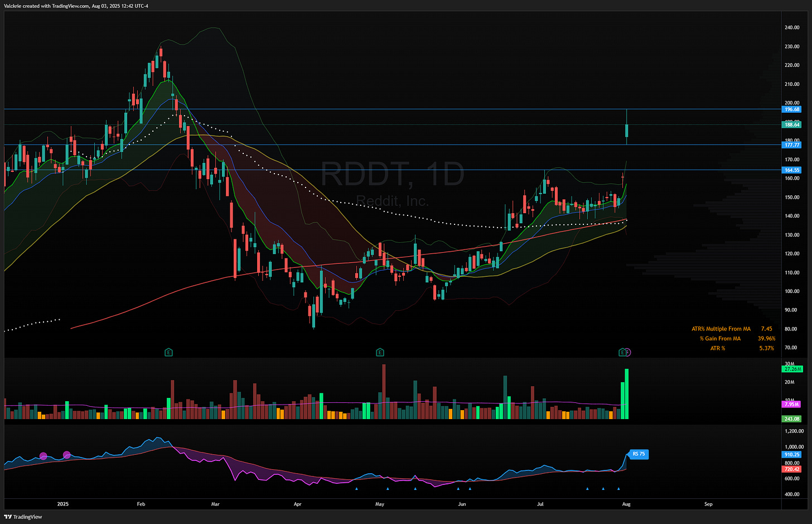This screenshot has height=524, width=812.
Task: Click the August earnings E marker
Action: 622,352
